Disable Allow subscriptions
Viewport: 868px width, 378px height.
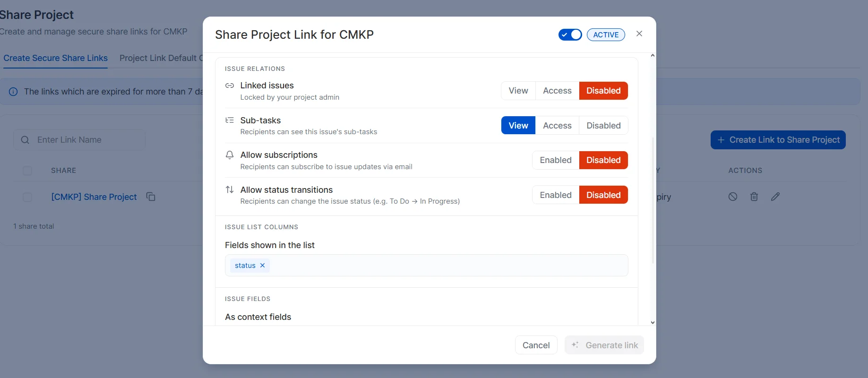tap(603, 160)
